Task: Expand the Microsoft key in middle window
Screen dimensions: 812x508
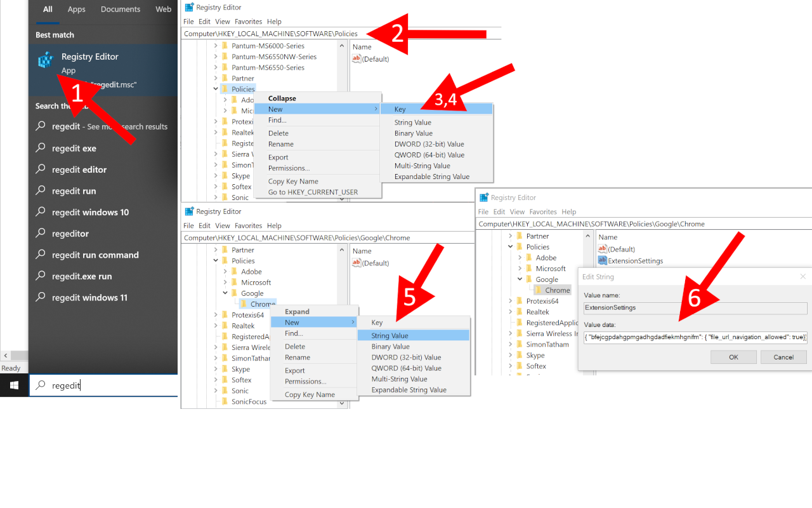Action: click(x=225, y=283)
